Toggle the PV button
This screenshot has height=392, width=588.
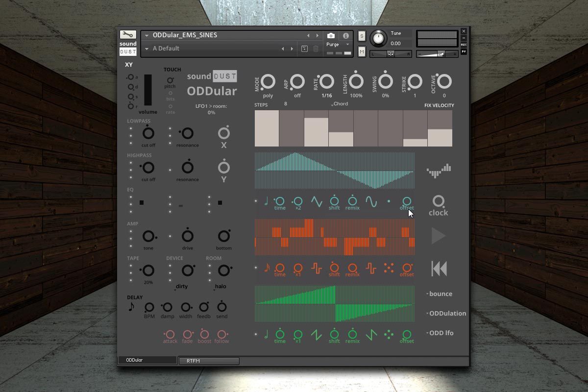coord(464,51)
